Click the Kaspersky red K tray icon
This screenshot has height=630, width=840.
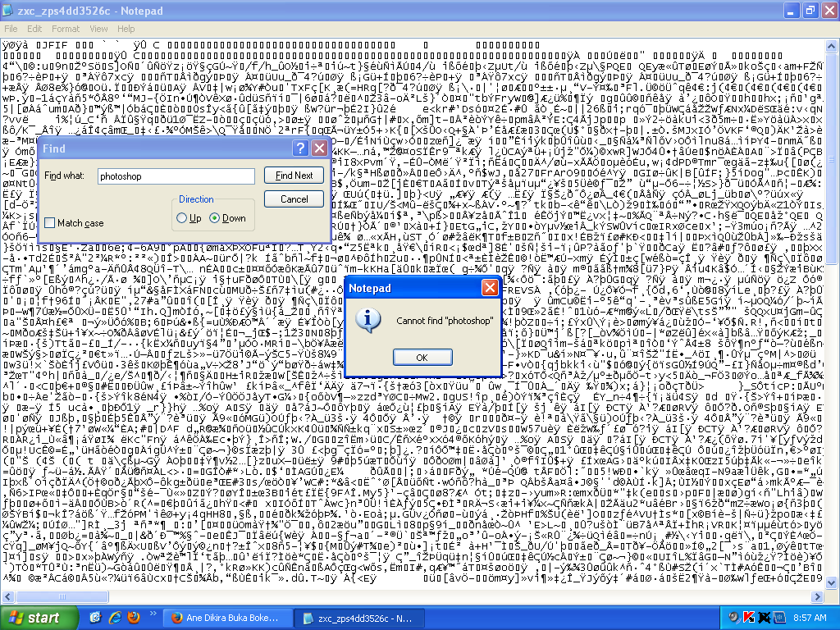(x=748, y=617)
